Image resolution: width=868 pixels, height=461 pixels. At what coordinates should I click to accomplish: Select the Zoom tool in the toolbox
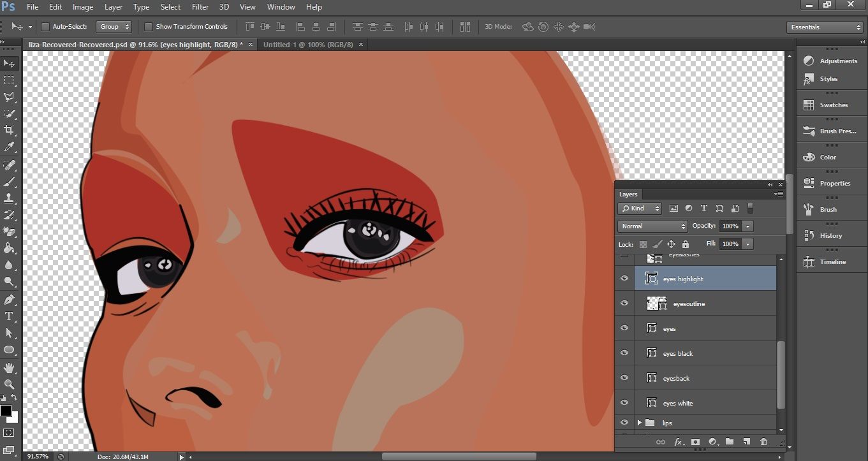pyautogui.click(x=10, y=384)
